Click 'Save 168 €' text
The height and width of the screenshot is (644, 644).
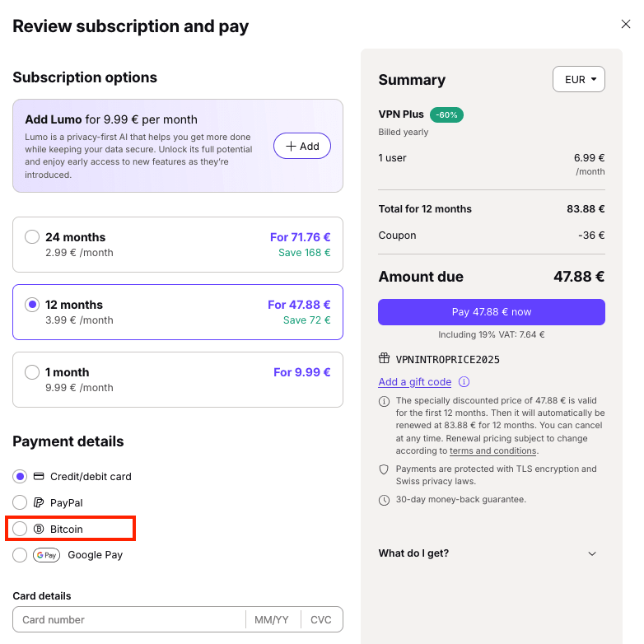(305, 253)
